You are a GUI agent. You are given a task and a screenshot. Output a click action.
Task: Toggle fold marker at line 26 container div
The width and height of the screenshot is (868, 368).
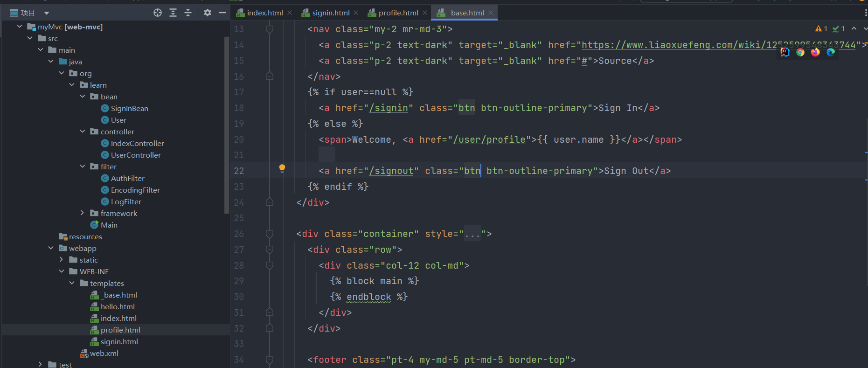tap(270, 234)
